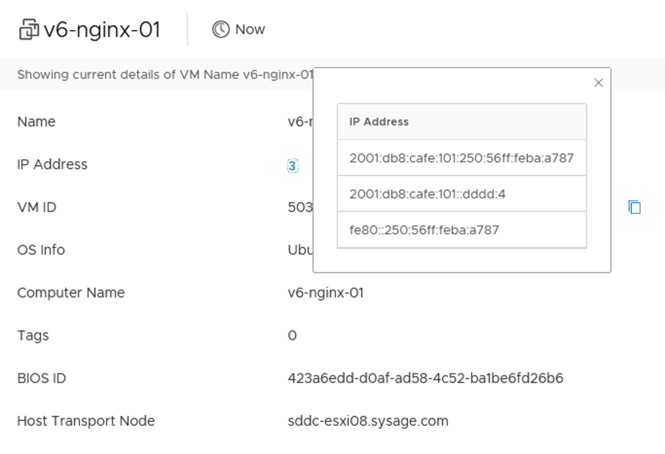Click the BIOS ID value
This screenshot has height=454, width=665.
coord(425,378)
